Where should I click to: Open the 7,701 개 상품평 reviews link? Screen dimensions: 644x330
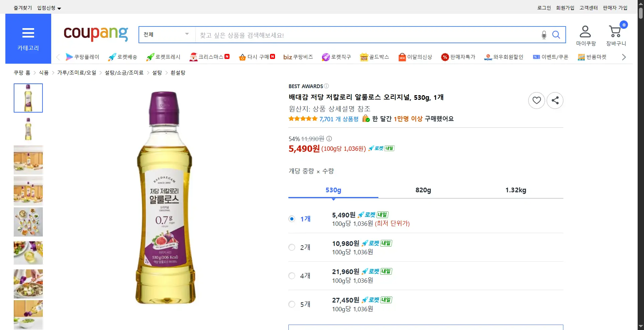[x=339, y=119]
